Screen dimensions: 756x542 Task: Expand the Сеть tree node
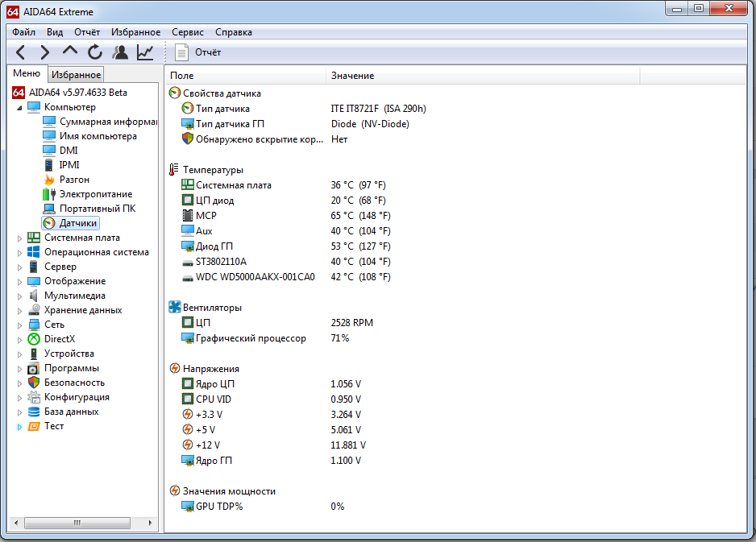pos(20,325)
